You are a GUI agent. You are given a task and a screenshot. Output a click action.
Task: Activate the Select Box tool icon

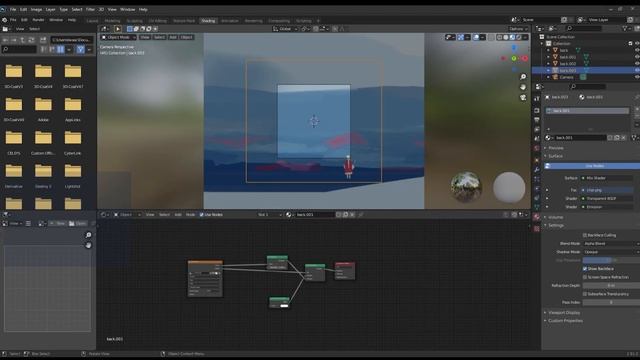tap(118, 29)
